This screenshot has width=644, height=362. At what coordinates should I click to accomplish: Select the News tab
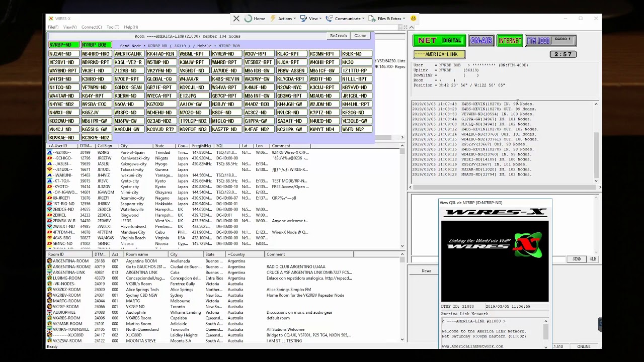426,271
